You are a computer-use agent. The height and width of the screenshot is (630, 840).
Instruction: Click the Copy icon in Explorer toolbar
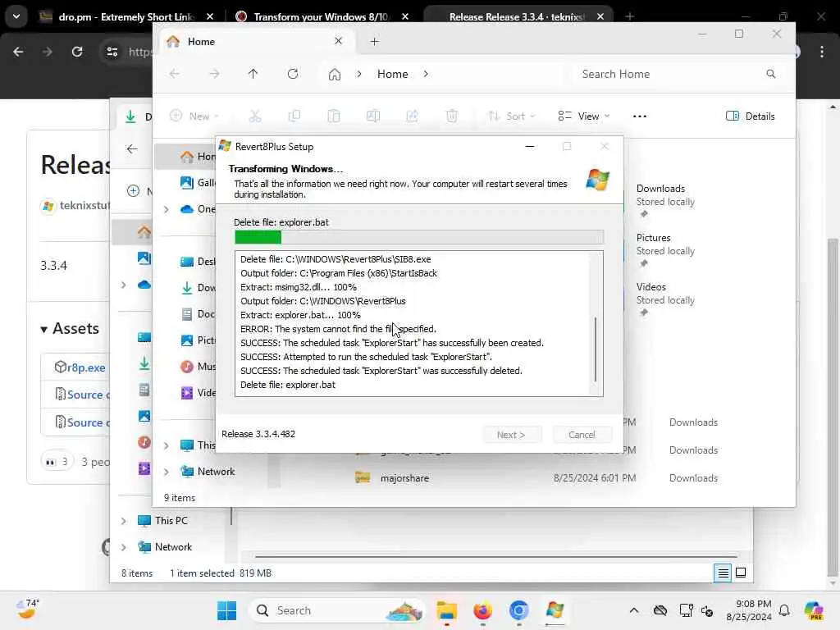(294, 116)
